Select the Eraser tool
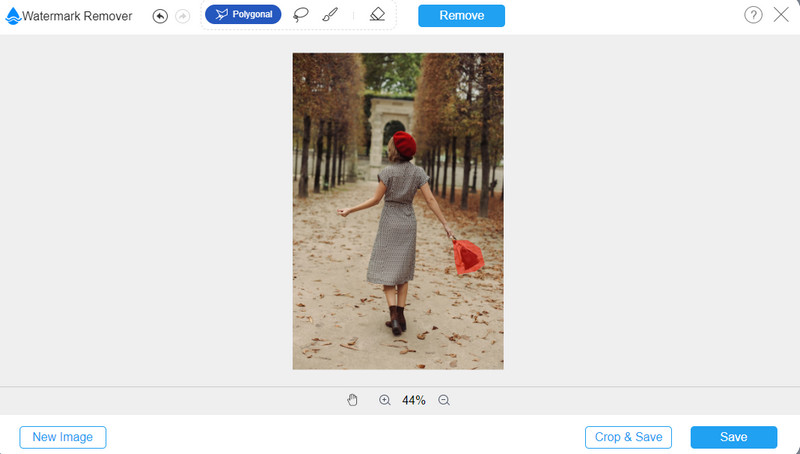The image size is (800, 454). (x=376, y=15)
